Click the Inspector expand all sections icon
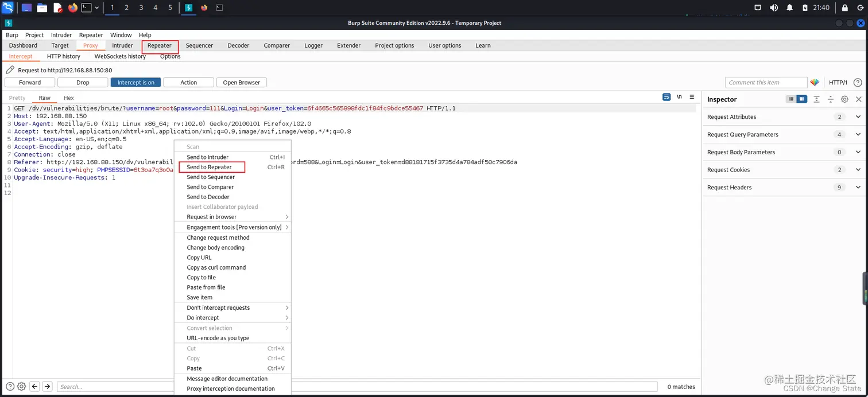This screenshot has width=868, height=397. point(816,99)
